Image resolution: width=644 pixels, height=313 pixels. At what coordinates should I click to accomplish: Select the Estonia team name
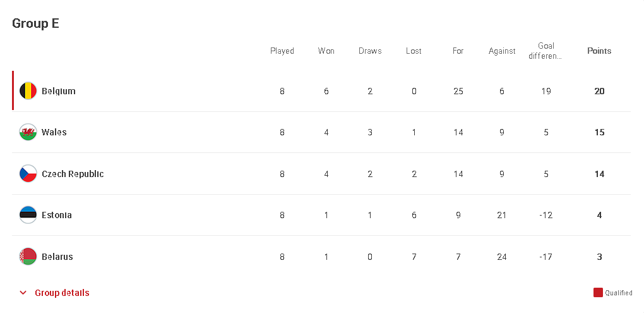(57, 215)
